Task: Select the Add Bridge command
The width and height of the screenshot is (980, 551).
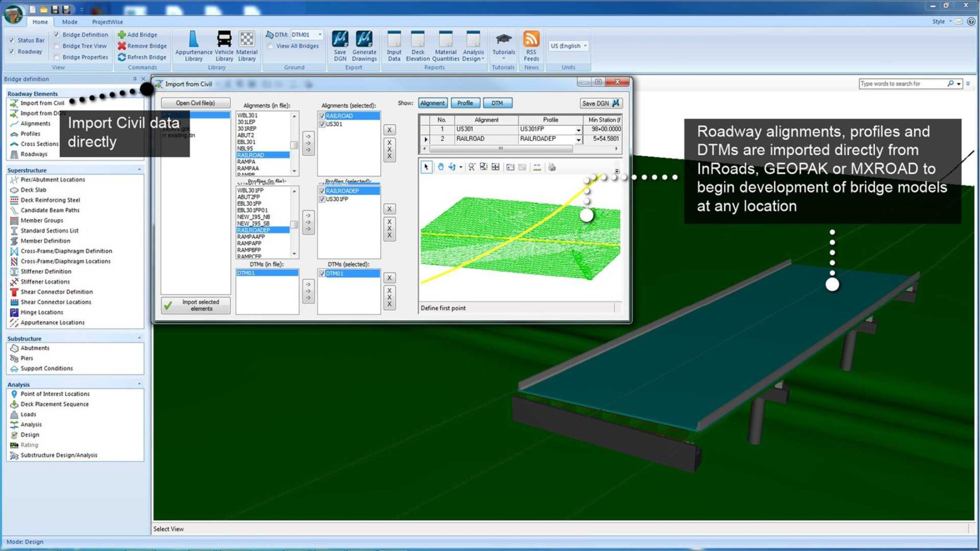Action: pos(138,35)
